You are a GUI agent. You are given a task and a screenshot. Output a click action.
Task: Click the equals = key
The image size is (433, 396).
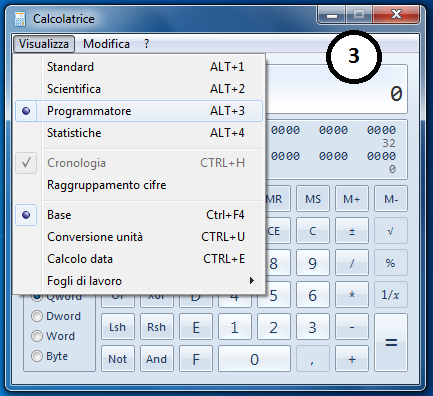pos(391,343)
